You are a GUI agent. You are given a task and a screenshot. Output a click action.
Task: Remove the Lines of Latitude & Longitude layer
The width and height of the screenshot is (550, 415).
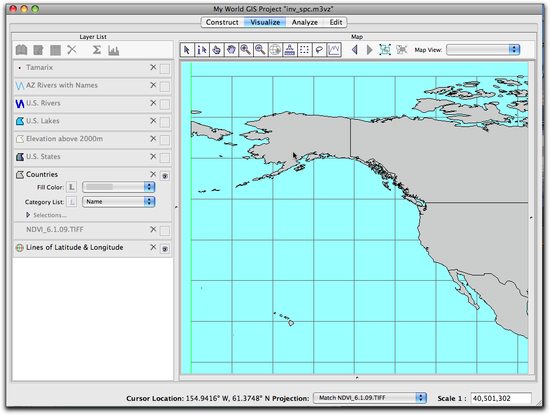153,247
